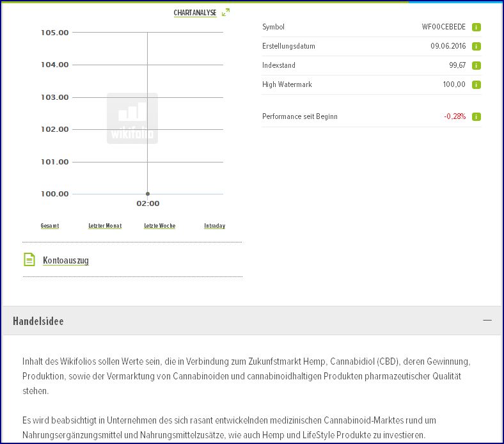Click the red -0,28% performance value
Image resolution: width=504 pixels, height=444 pixels.
(454, 116)
